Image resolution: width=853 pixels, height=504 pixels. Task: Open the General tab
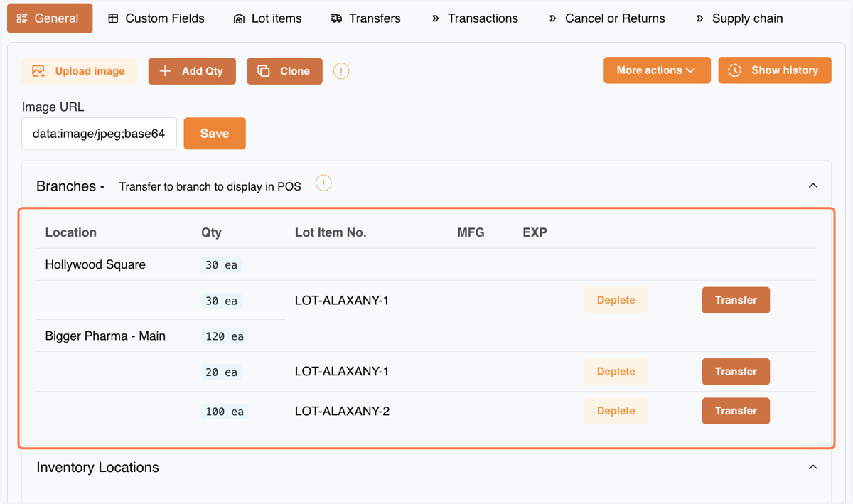coord(50,18)
